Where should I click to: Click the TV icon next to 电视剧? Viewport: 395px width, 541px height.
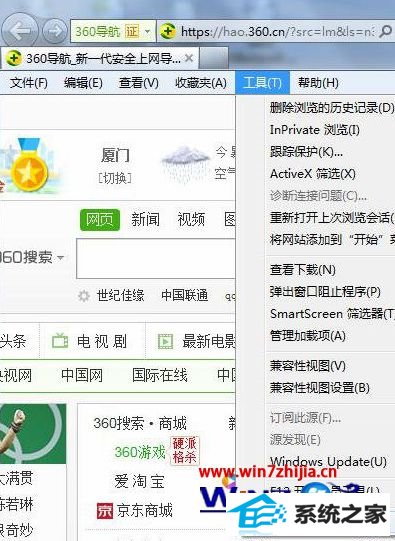tap(60, 341)
